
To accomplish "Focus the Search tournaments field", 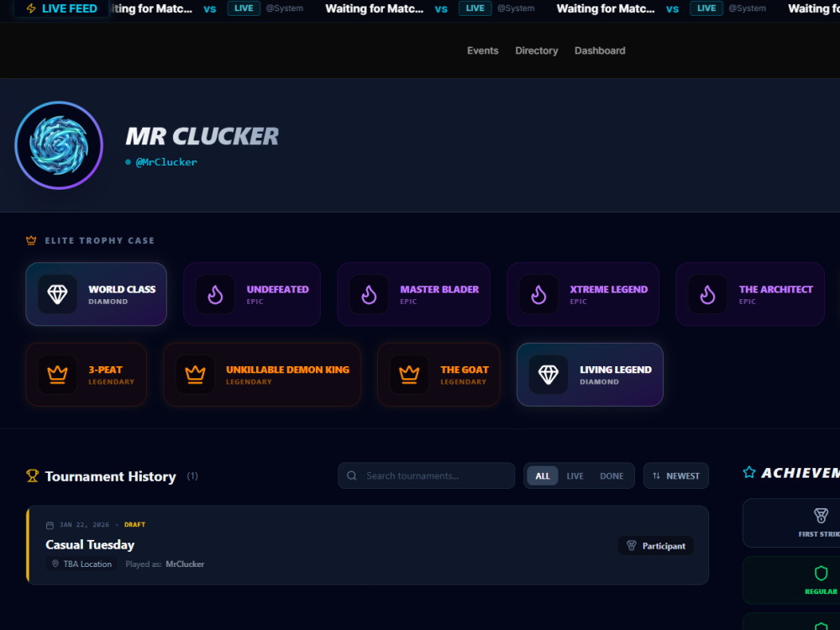I will click(x=427, y=475).
